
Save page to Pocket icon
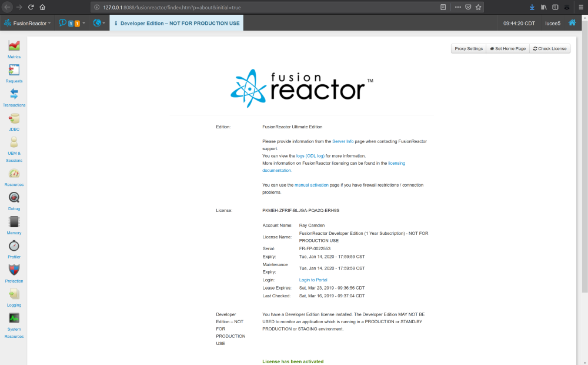468,7
